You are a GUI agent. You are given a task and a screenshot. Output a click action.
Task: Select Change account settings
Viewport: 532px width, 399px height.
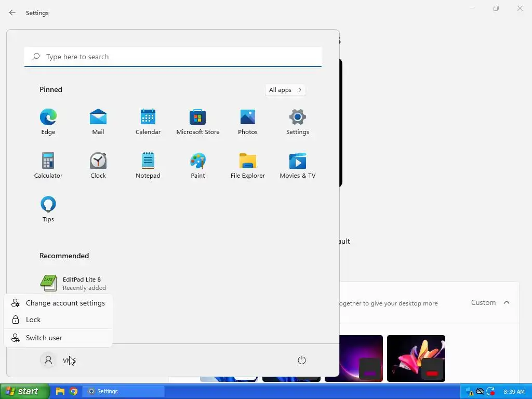click(x=58, y=303)
